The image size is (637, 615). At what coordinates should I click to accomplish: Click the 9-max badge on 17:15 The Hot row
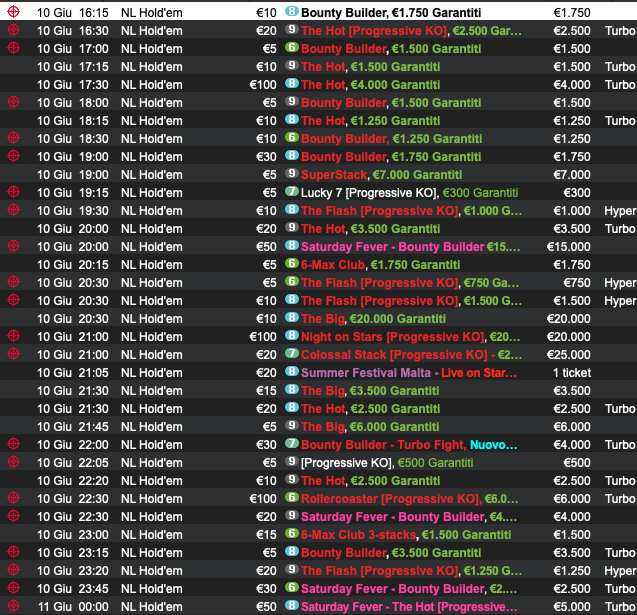pyautogui.click(x=292, y=65)
